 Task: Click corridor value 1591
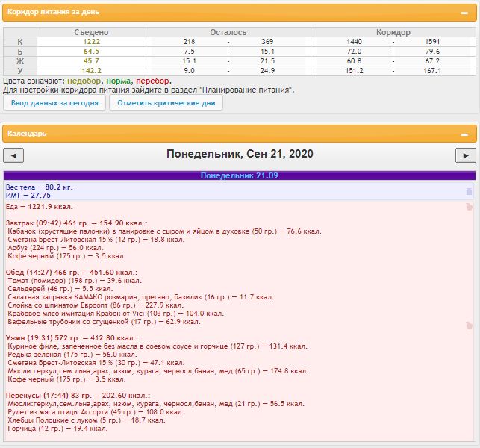point(432,42)
